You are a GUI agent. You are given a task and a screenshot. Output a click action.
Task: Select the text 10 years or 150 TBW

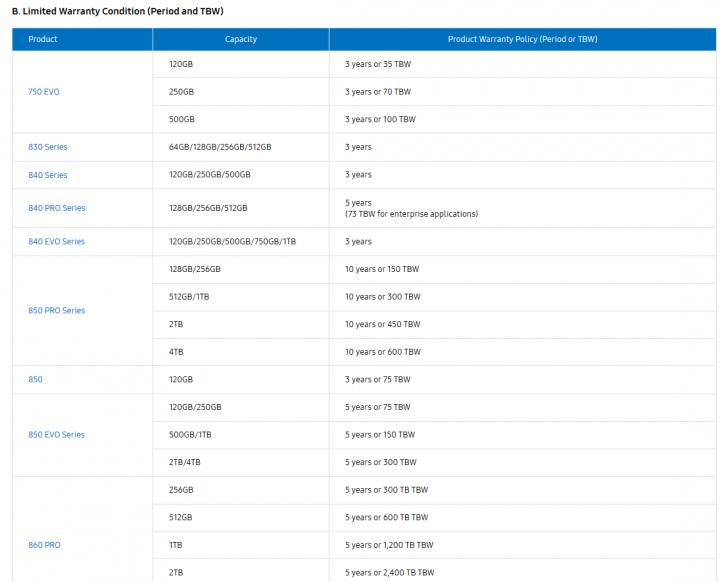382,269
